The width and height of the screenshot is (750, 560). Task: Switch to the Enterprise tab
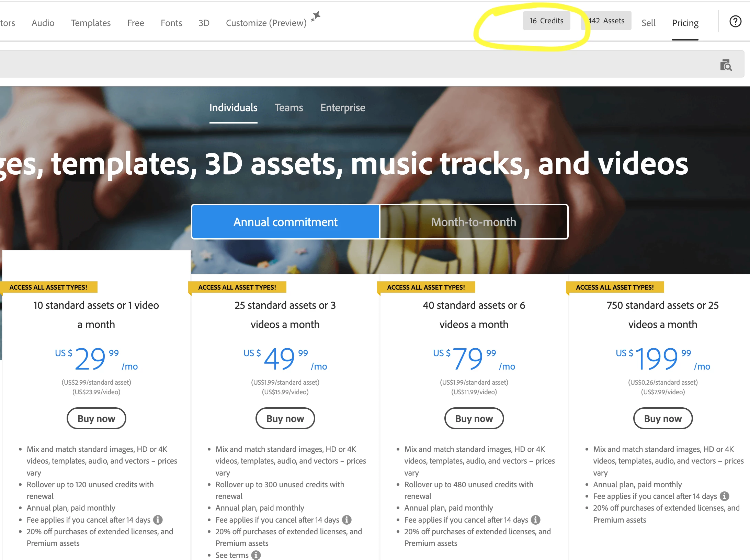click(x=342, y=108)
